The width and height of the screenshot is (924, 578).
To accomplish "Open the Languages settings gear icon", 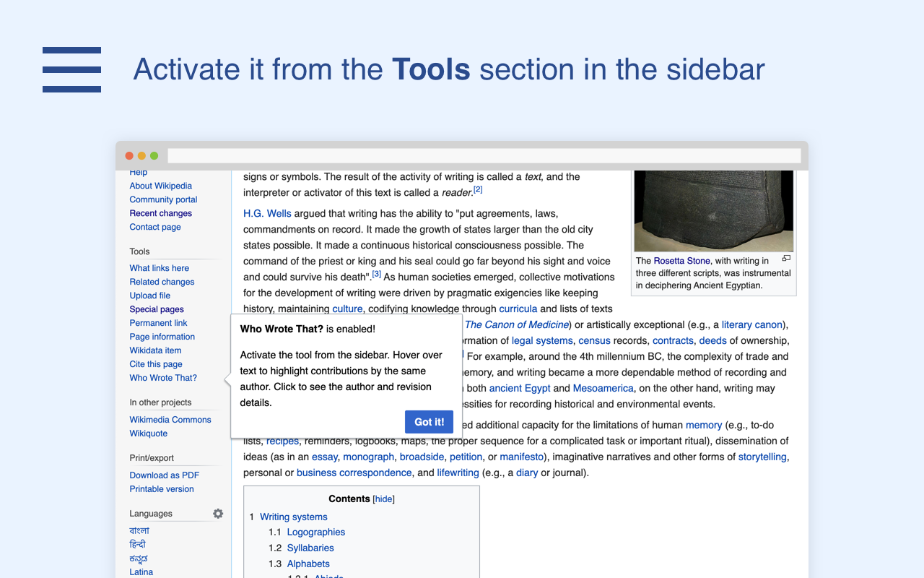I will point(218,514).
